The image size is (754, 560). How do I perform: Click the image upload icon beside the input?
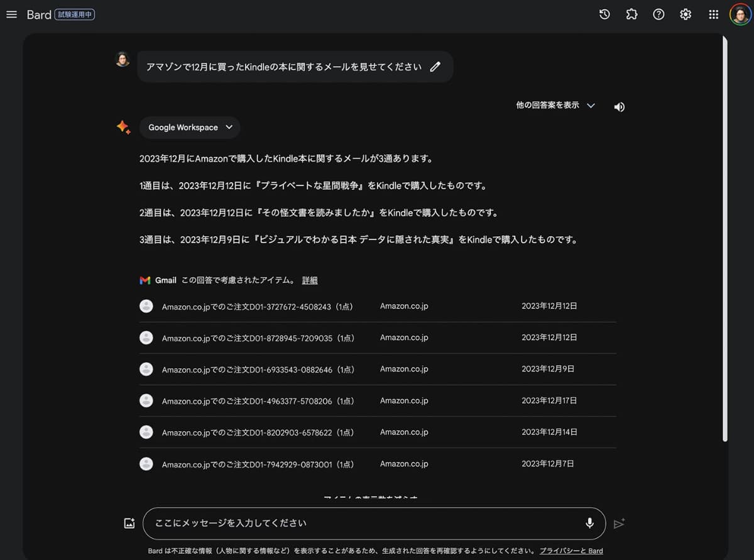coord(129,522)
